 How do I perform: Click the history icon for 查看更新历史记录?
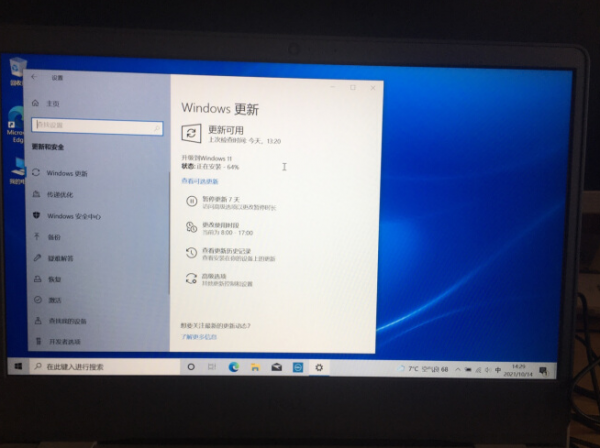click(191, 253)
